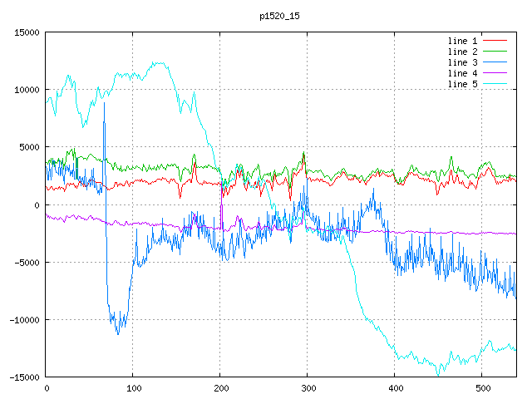Click the purple line 4 legend sample

pos(495,73)
